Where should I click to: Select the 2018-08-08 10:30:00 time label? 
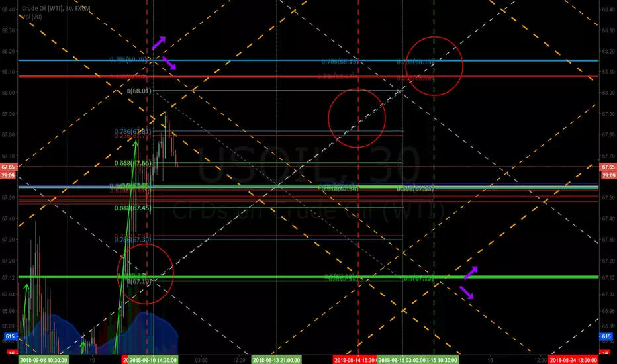[x=43, y=360]
